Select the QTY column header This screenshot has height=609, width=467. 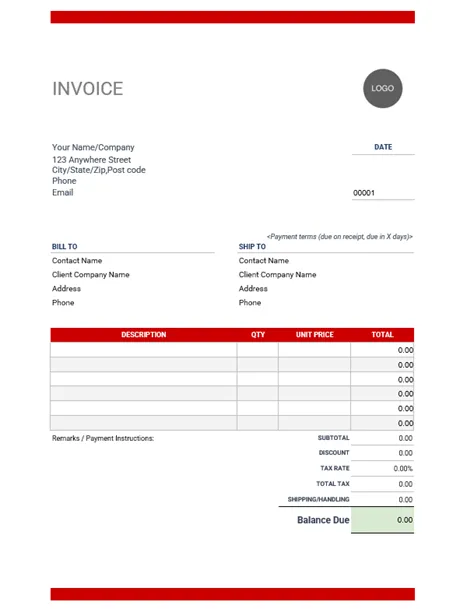pyautogui.click(x=258, y=335)
